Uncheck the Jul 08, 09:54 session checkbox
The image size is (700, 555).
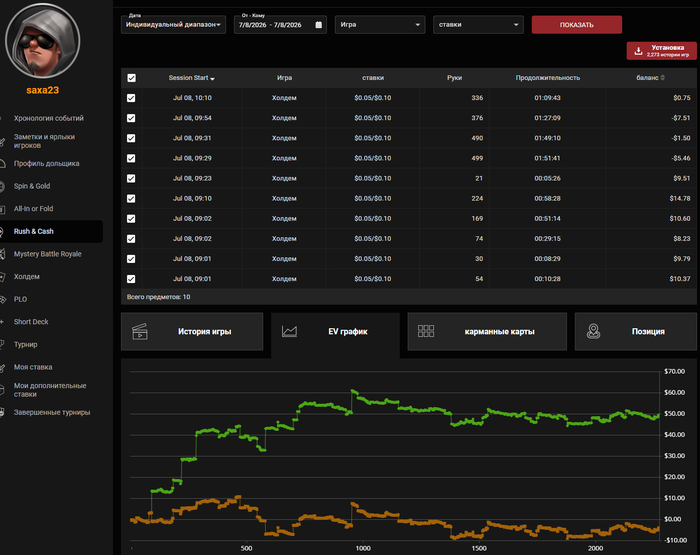131,118
